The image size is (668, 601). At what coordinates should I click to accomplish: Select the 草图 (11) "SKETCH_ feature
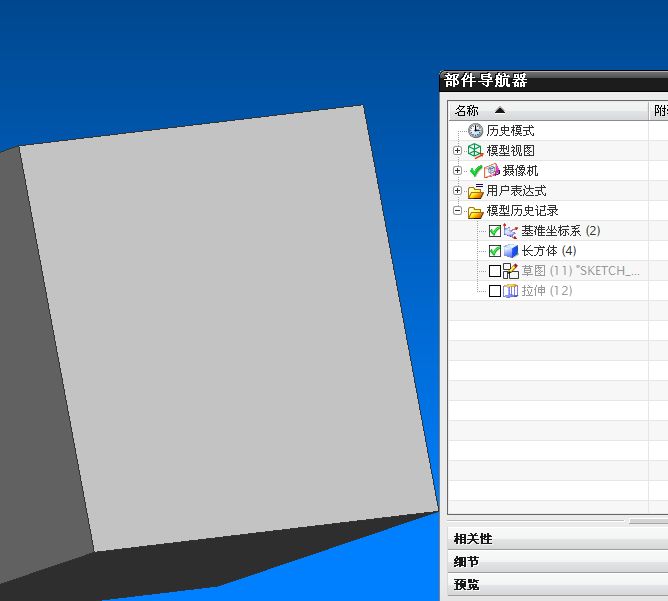(581, 271)
